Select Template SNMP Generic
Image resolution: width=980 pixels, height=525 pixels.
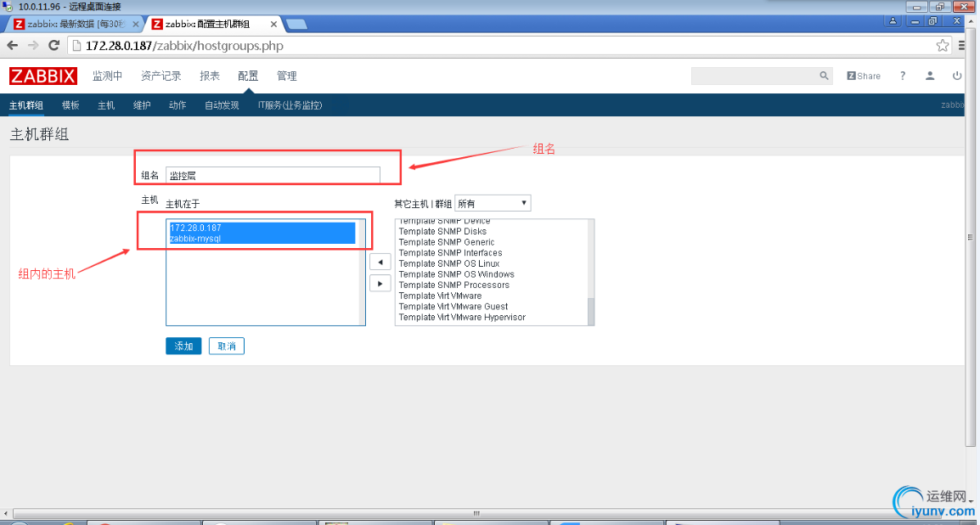(x=446, y=242)
